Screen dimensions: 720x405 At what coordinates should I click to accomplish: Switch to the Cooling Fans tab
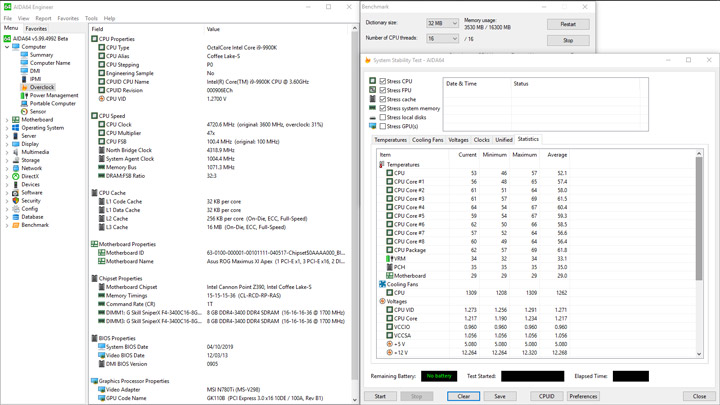tap(428, 140)
